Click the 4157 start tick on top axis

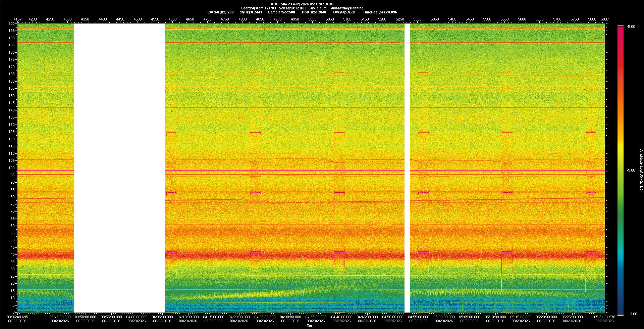(x=17, y=19)
